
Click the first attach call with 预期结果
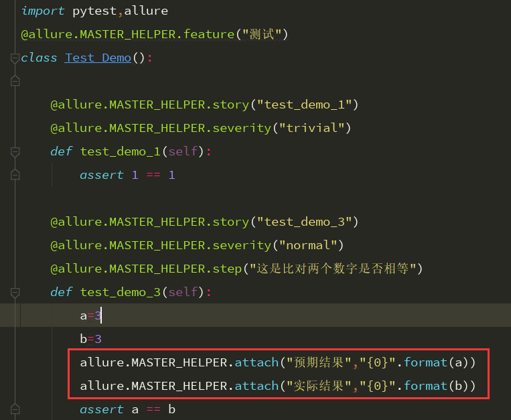click(x=278, y=362)
